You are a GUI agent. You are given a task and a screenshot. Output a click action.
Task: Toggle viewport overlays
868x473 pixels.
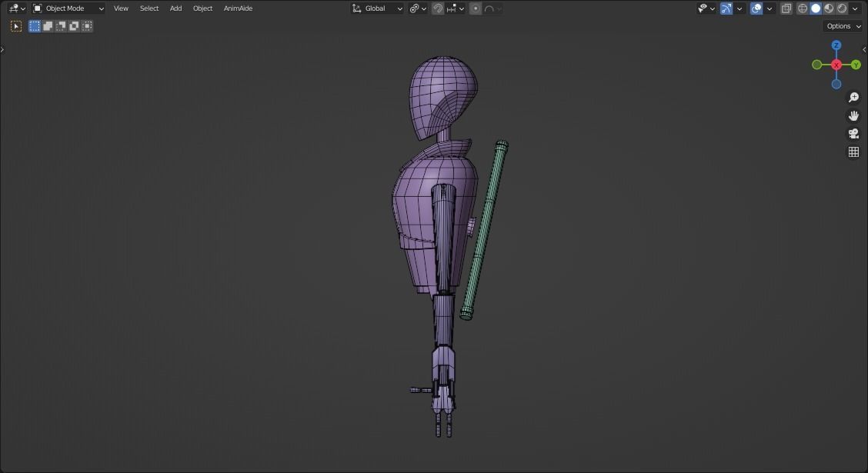(756, 8)
